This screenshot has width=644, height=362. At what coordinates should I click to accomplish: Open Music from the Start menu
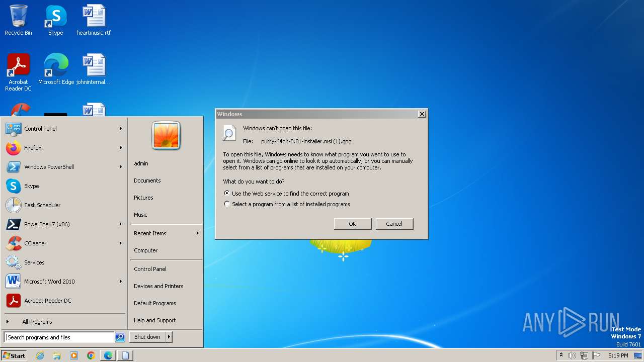140,215
